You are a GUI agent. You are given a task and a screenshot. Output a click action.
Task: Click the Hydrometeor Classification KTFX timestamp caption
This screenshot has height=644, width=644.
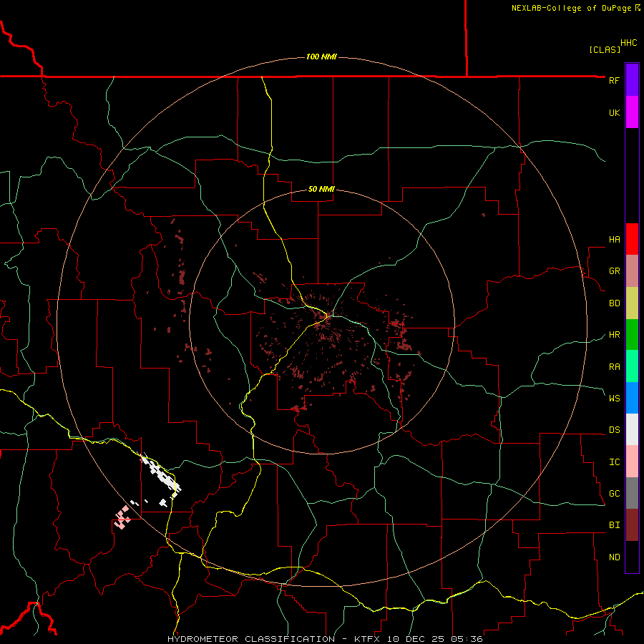(325, 639)
